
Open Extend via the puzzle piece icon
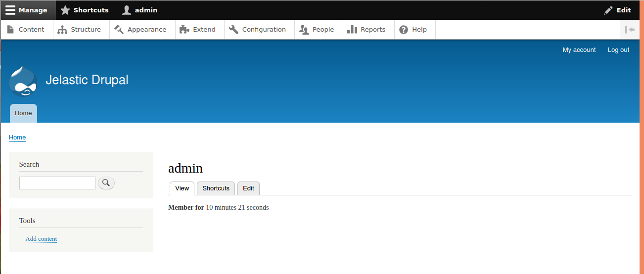(184, 30)
